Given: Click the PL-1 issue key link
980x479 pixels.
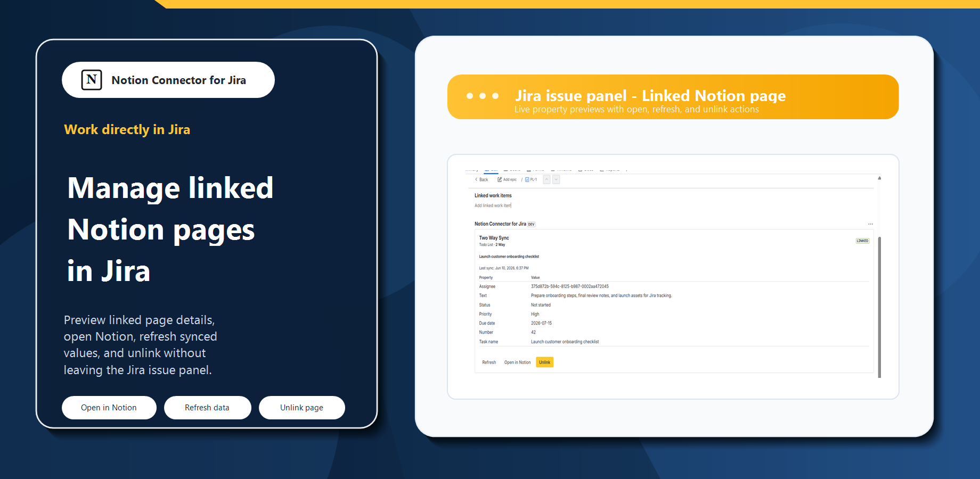Looking at the screenshot, I should 534,180.
